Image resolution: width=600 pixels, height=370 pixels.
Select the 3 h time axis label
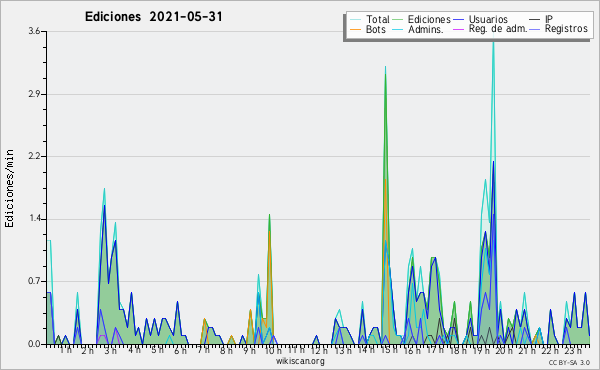111,350
